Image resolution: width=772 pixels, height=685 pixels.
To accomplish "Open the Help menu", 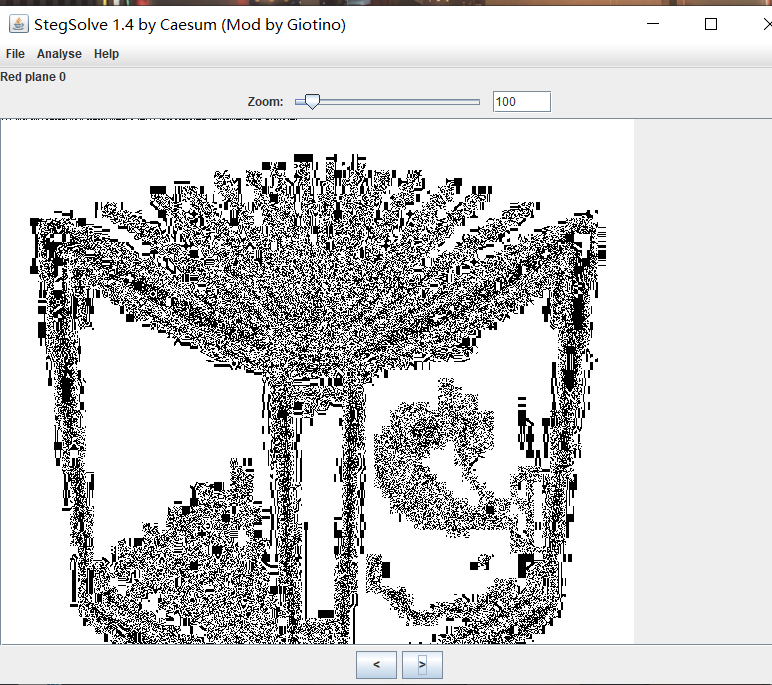I will click(x=106, y=54).
